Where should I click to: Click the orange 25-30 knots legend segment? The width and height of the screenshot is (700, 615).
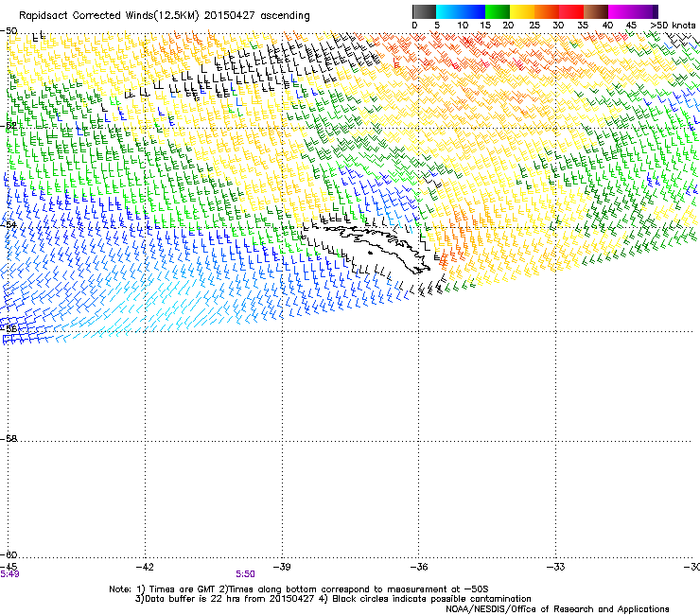coord(547,11)
